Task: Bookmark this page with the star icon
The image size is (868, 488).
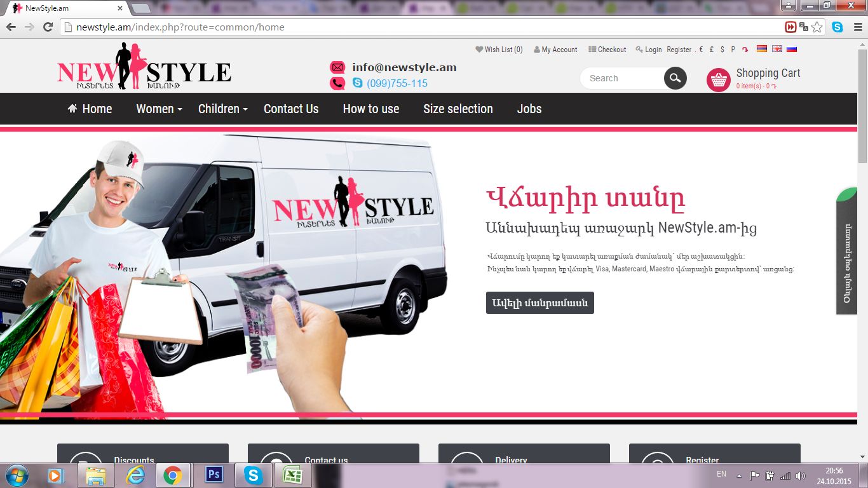Action: 817,27
